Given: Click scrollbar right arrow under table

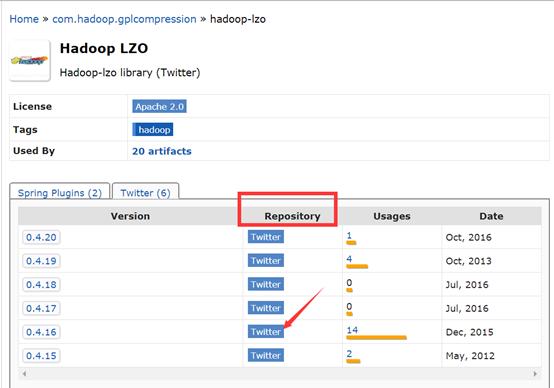Looking at the screenshot, I should [535, 374].
